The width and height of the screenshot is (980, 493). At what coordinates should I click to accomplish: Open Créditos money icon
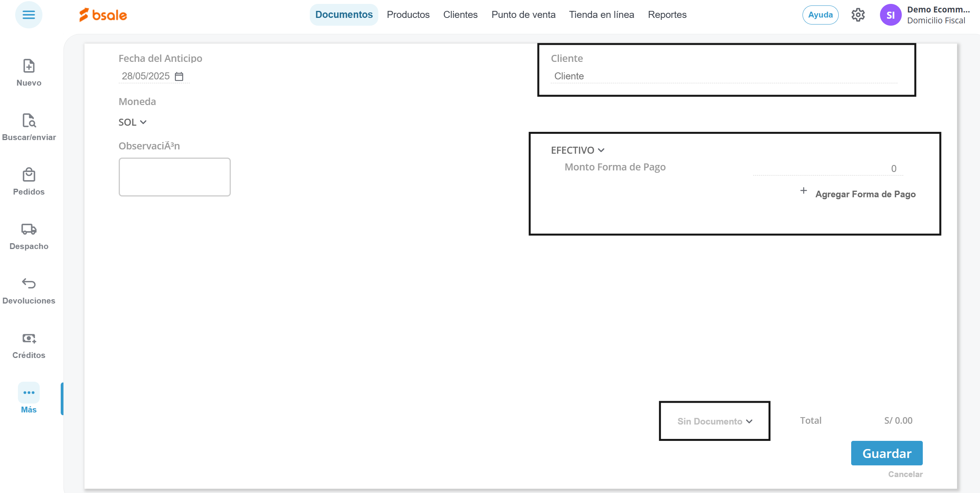29,338
